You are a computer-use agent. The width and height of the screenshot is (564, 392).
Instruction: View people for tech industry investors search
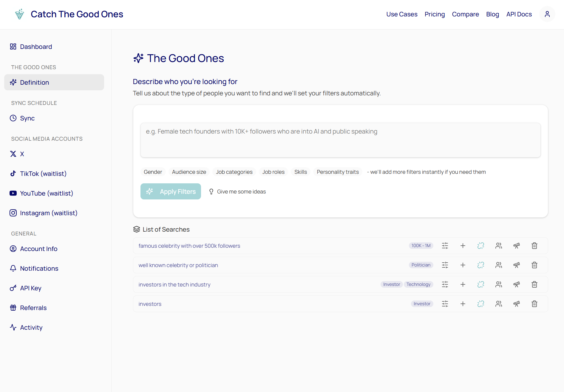click(499, 284)
